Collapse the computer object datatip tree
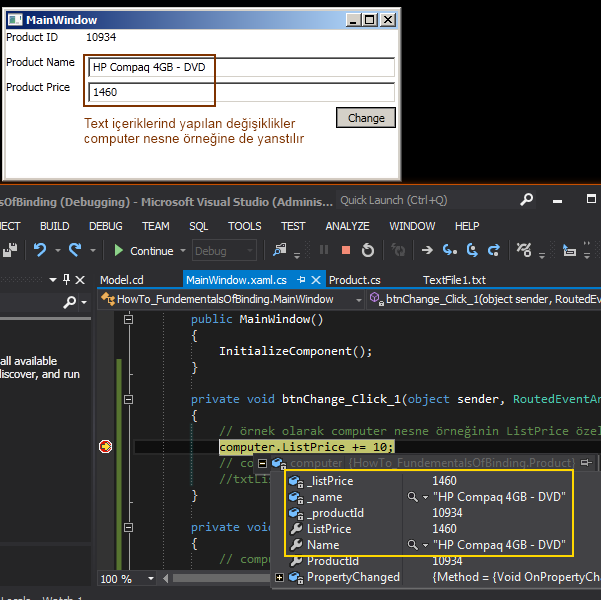Viewport: 601px width, 600px height. tap(263, 464)
